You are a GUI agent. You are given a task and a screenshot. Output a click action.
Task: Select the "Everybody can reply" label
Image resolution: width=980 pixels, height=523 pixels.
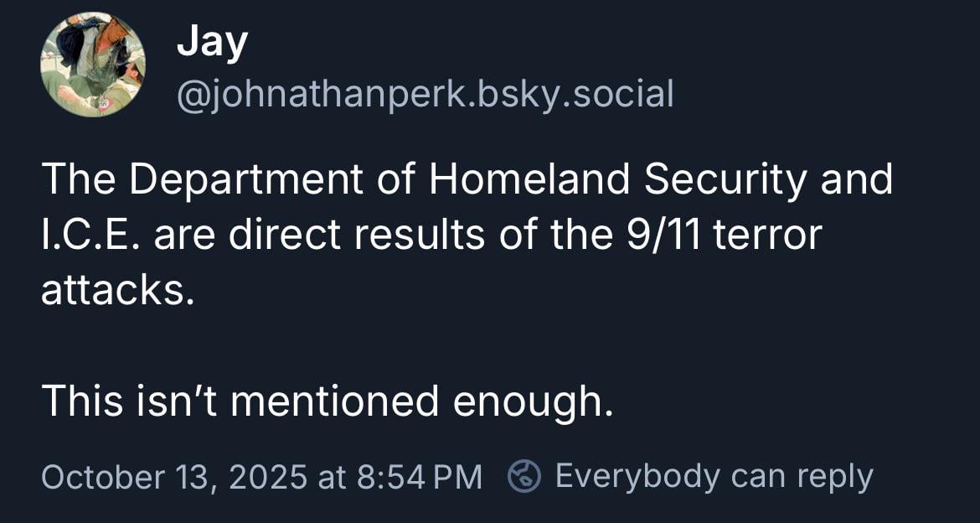point(714,477)
